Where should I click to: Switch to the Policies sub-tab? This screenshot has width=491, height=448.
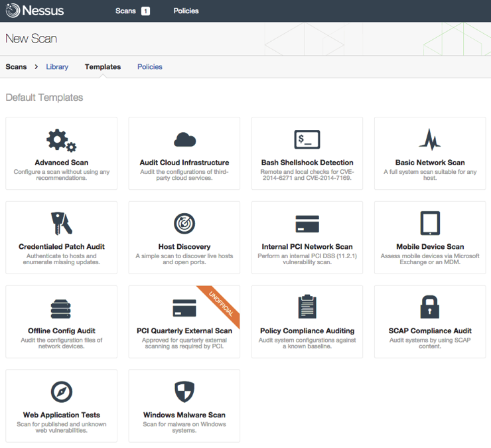150,67
